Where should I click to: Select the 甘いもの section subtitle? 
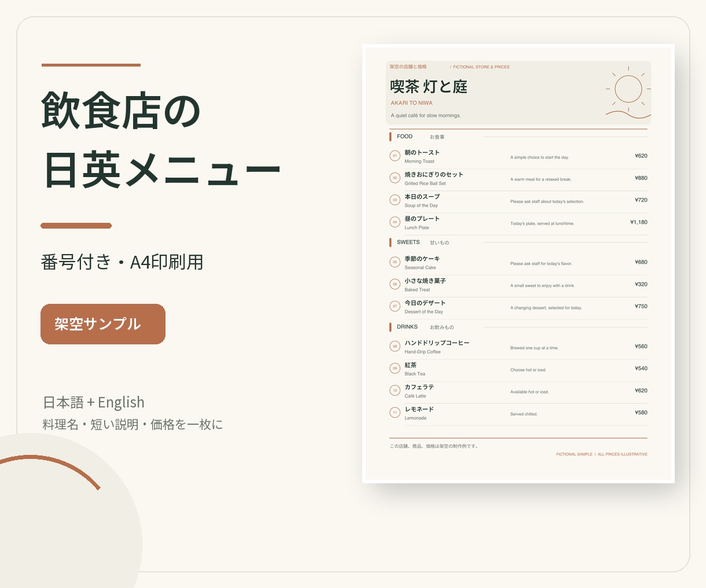pos(439,243)
